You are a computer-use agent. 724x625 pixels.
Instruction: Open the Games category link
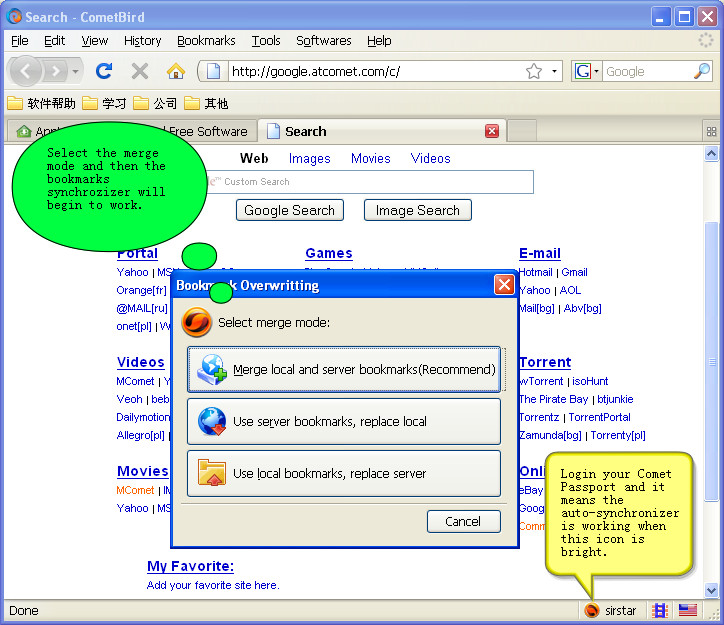coord(329,253)
